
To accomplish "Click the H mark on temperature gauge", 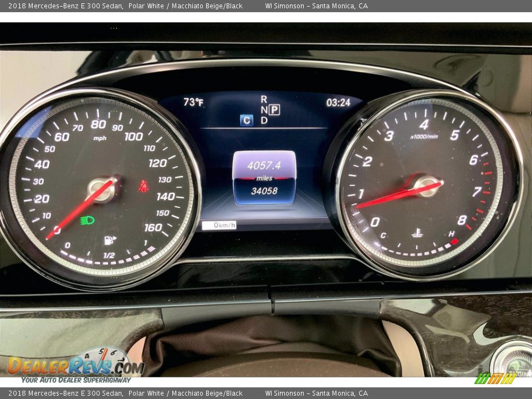I will coord(452,234).
